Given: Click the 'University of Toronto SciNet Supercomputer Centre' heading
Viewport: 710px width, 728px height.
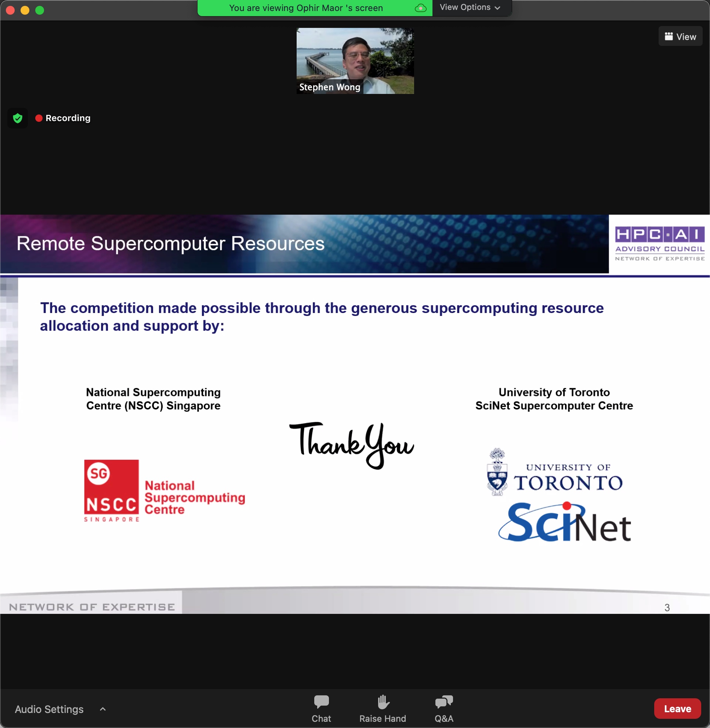Looking at the screenshot, I should point(554,399).
